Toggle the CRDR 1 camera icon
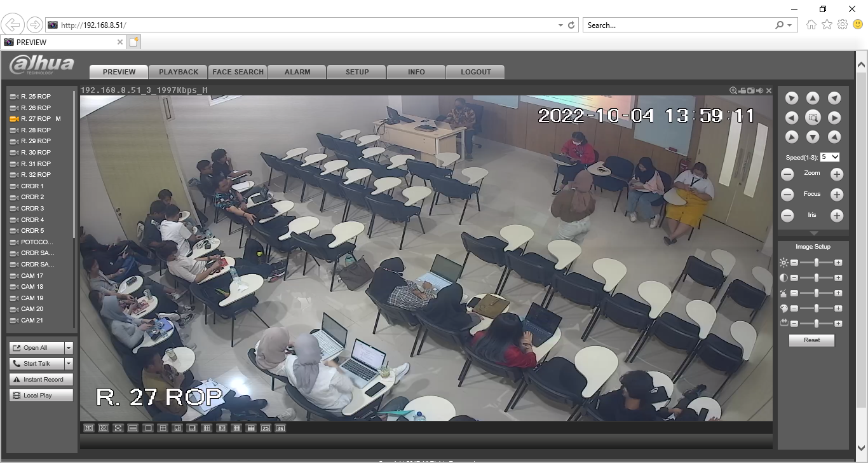Viewport: 868px width, 463px height. tap(14, 186)
